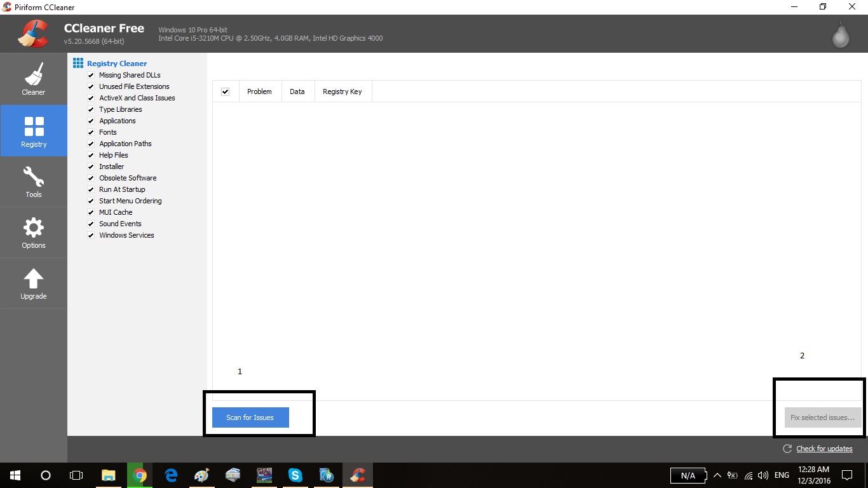Click CCleaner icon on taskbar
868x488 pixels.
[x=357, y=475]
